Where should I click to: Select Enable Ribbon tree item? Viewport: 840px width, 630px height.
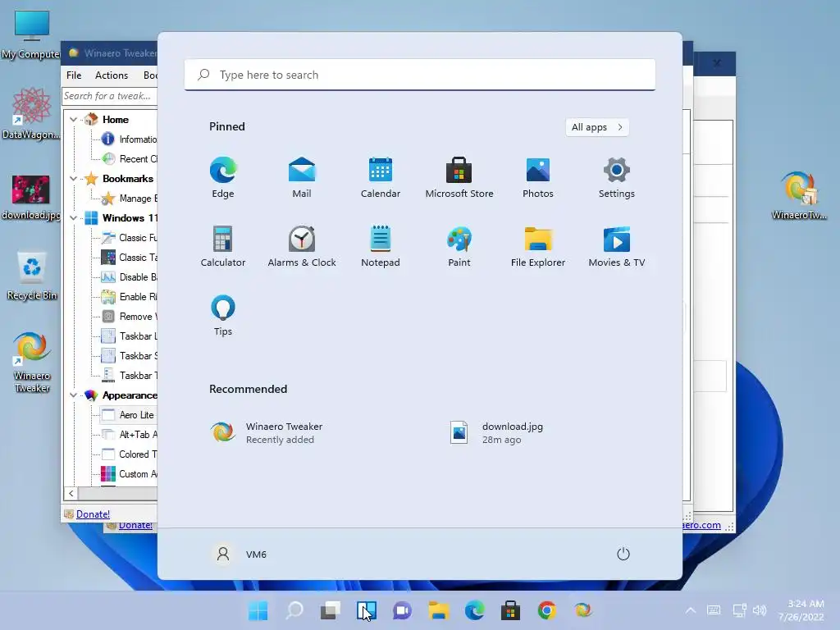pos(129,297)
